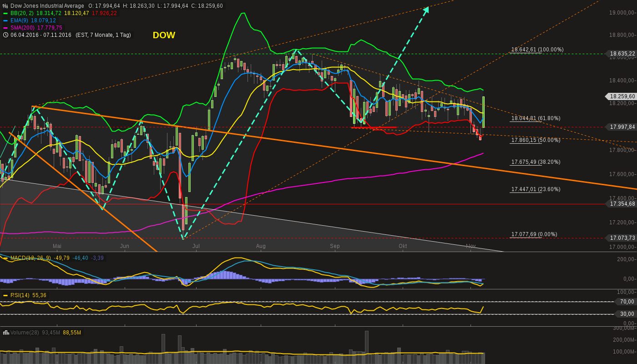Click the Jun label on time axis
Screen dimensions: 637x364
click(125, 246)
